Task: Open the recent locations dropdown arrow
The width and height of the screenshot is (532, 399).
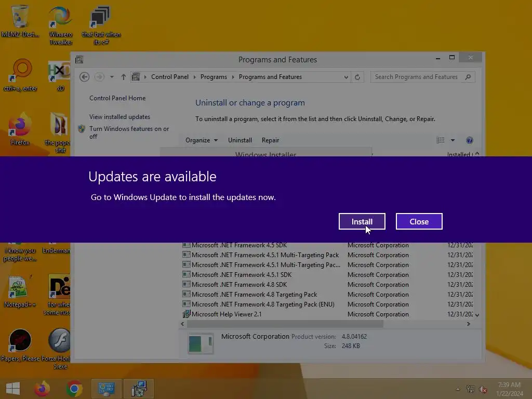Action: [112, 77]
